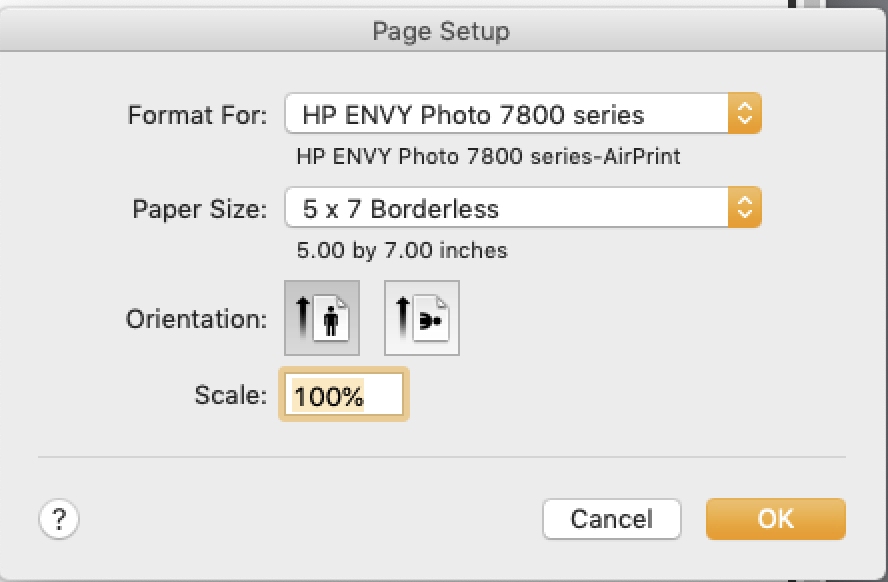
Task: Click the Paper Size dropdown arrows
Action: point(743,208)
